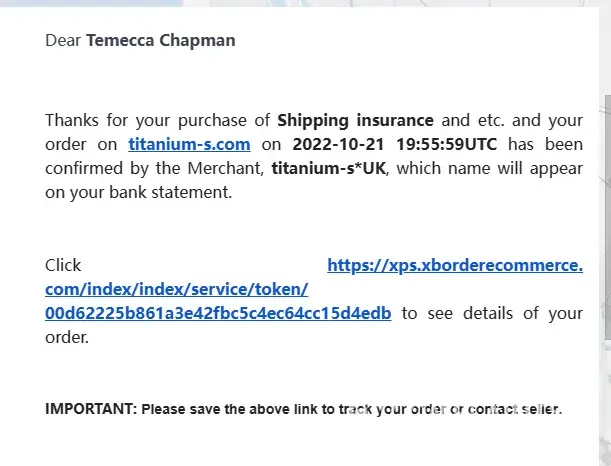Click the order date 2022-10-21

point(339,145)
